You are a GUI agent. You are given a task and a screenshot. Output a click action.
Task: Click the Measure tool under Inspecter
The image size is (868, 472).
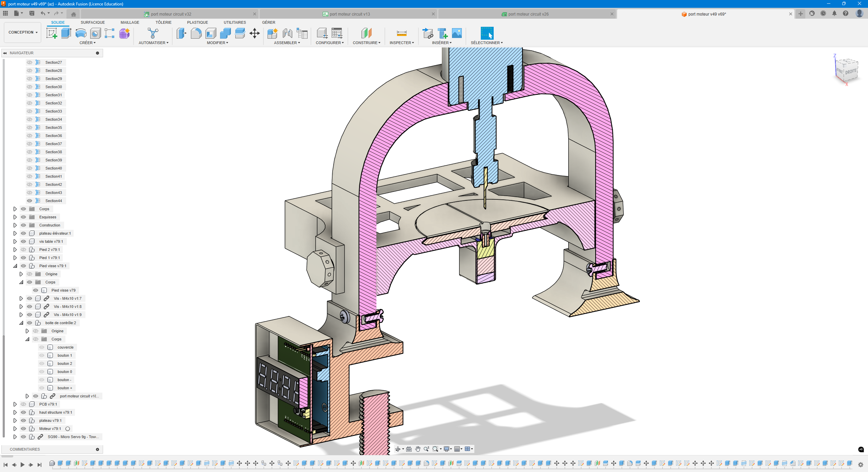(x=401, y=33)
